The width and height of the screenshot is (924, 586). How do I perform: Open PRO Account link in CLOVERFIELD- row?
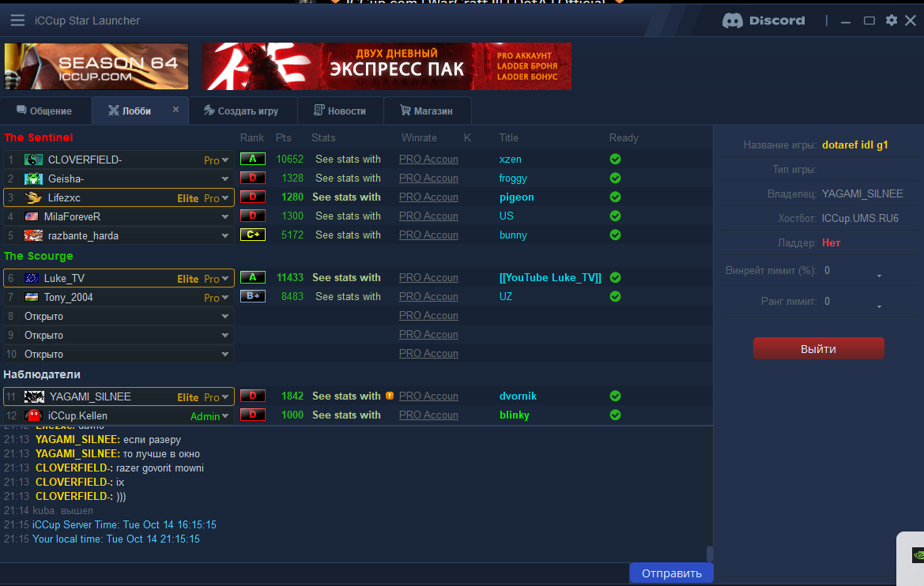(x=428, y=159)
